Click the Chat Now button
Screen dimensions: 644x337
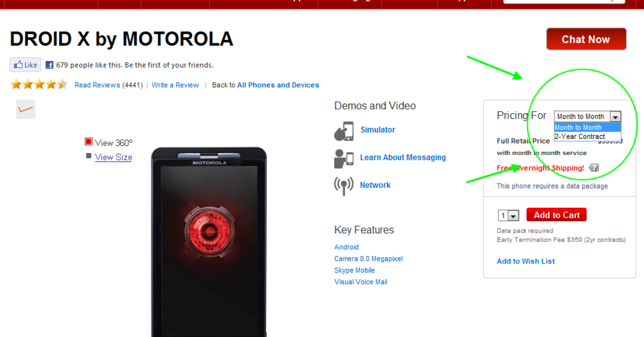(586, 39)
